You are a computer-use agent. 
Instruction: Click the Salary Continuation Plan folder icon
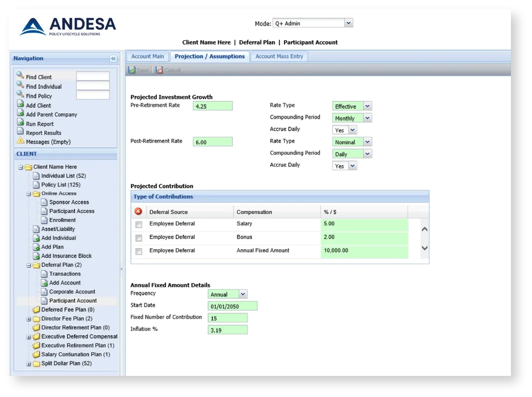tap(36, 354)
